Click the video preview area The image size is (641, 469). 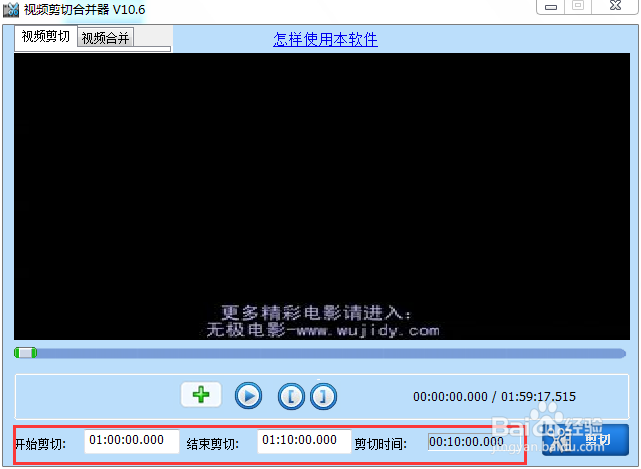tap(322, 196)
